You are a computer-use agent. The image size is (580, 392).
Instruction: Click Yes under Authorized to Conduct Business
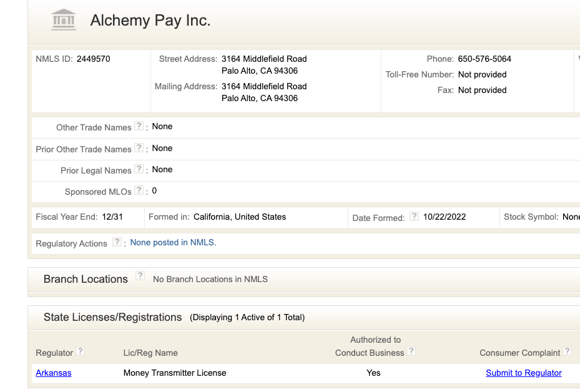[x=373, y=373]
